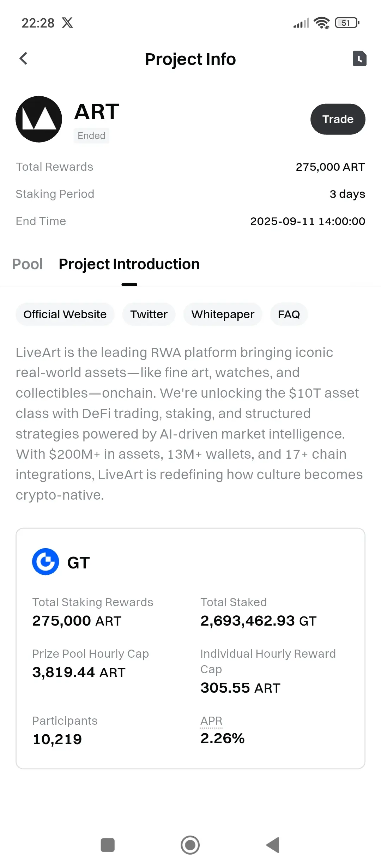This screenshot has width=381, height=868.
Task: Tap the Android home circle button
Action: (x=190, y=845)
